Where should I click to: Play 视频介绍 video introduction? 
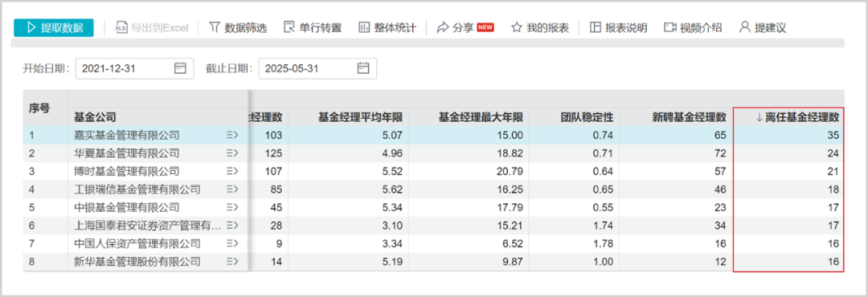[693, 27]
